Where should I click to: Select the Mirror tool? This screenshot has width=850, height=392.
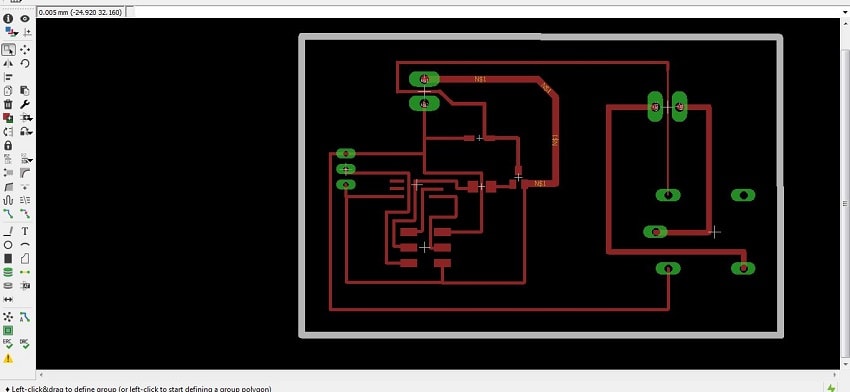pyautogui.click(x=8, y=63)
